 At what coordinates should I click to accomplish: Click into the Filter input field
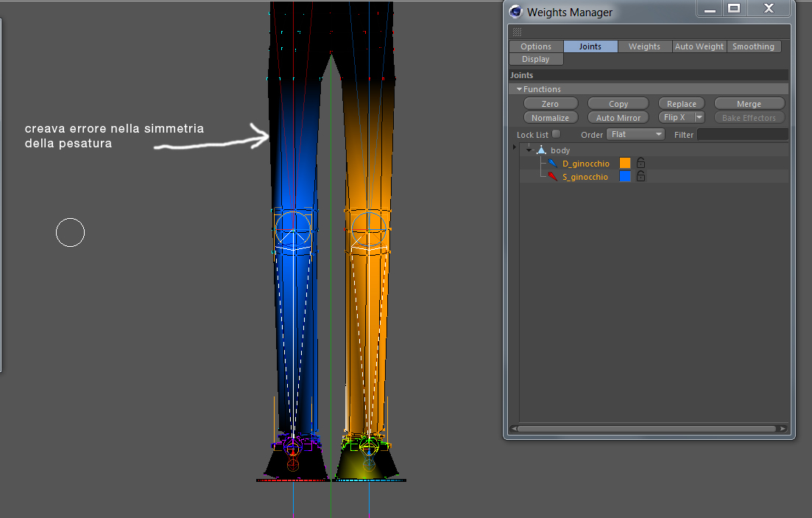click(x=743, y=134)
